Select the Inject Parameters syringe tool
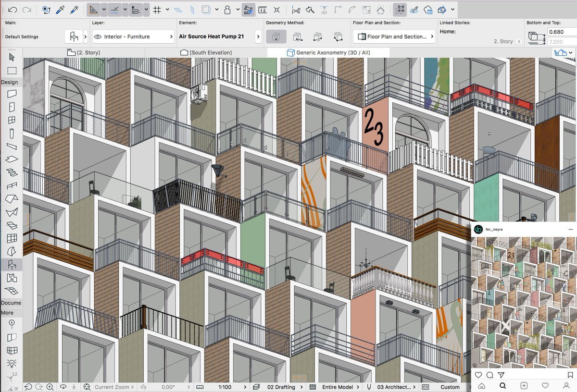The width and height of the screenshot is (577, 392). [75, 9]
